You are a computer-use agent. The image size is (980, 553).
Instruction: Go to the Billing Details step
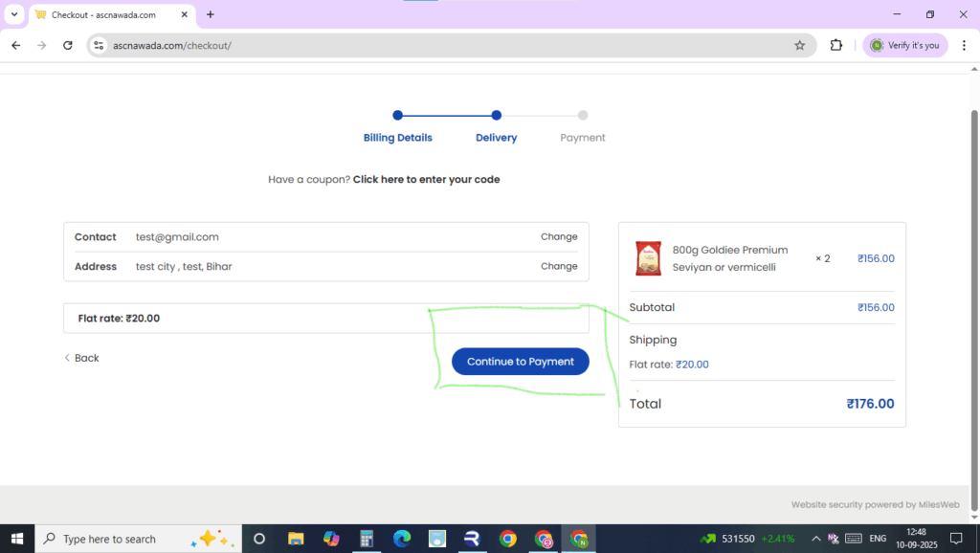click(x=397, y=137)
